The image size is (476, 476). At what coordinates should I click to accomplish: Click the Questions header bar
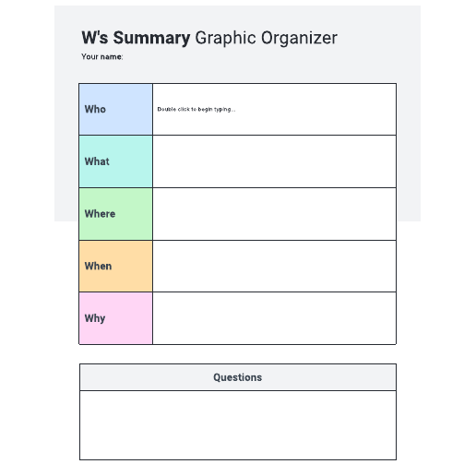click(238, 377)
